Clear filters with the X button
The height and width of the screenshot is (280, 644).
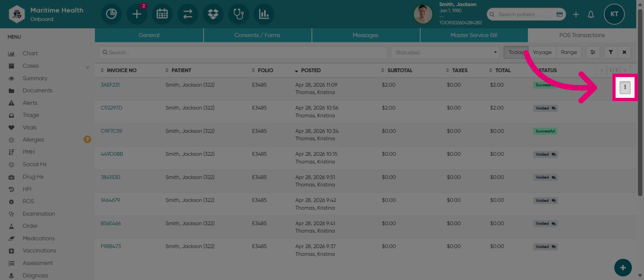click(624, 52)
